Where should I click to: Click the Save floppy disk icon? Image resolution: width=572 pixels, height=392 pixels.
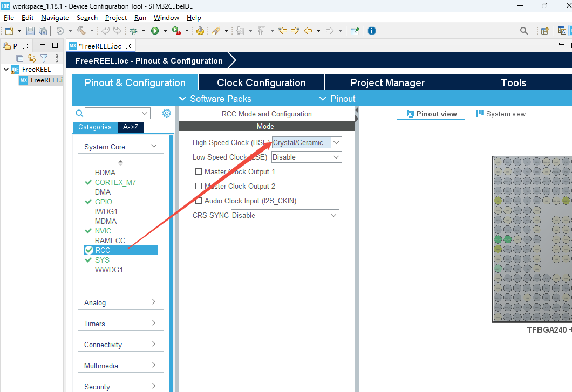click(31, 31)
